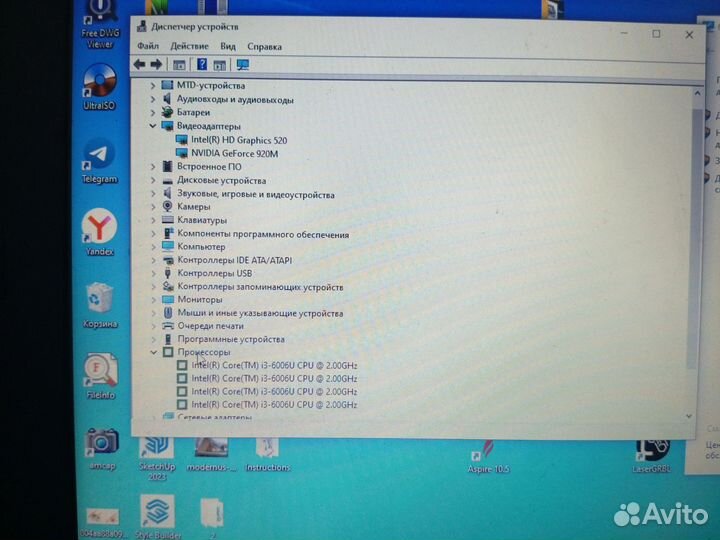Screen dimensions: 720x540
Task: Expand the Клавиатуры category
Action: coord(153,220)
